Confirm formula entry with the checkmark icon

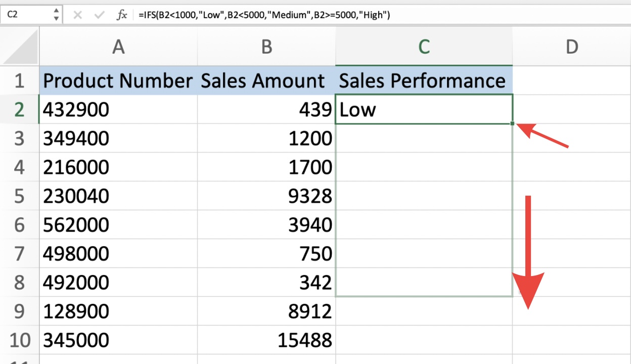99,15
